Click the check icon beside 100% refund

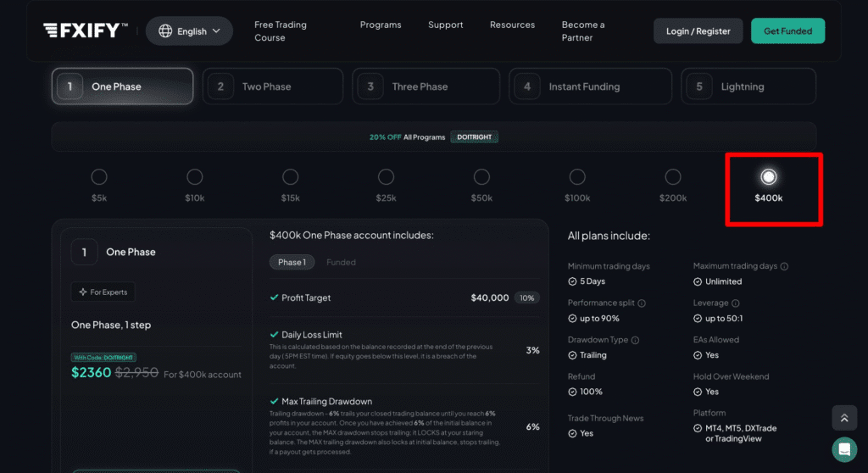(572, 392)
